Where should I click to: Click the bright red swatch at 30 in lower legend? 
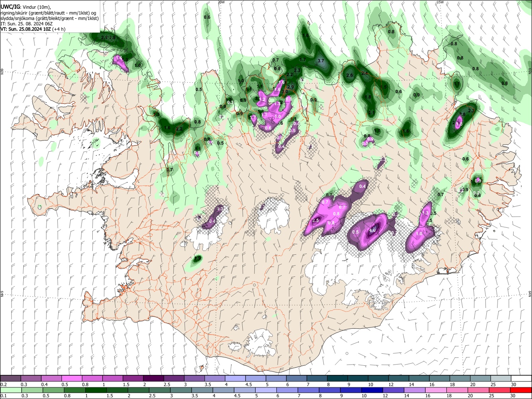point(520,390)
